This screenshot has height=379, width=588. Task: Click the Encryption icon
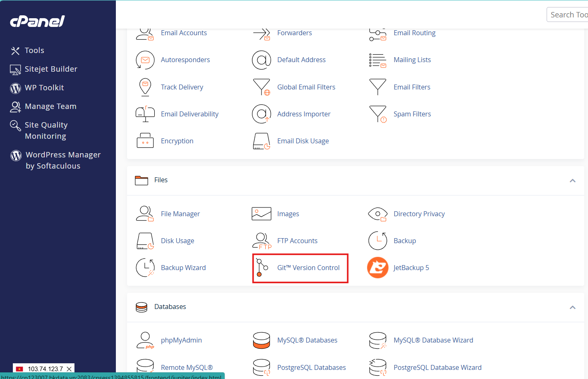[145, 141]
